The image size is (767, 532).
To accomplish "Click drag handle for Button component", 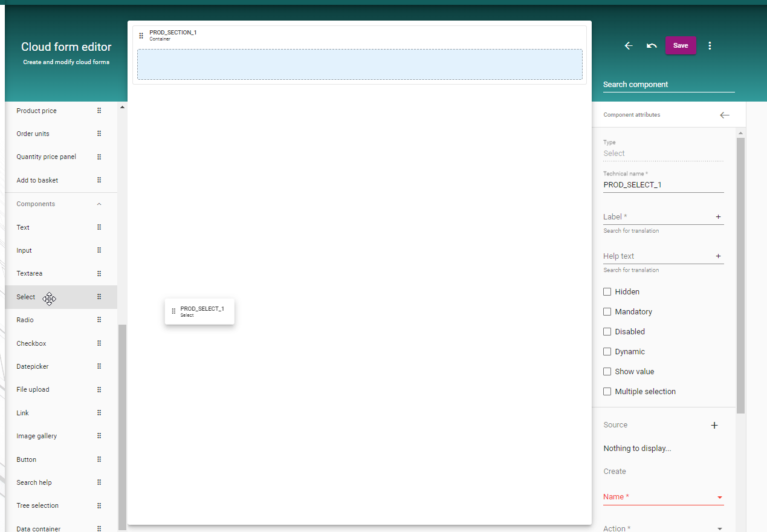I will pyautogui.click(x=99, y=459).
